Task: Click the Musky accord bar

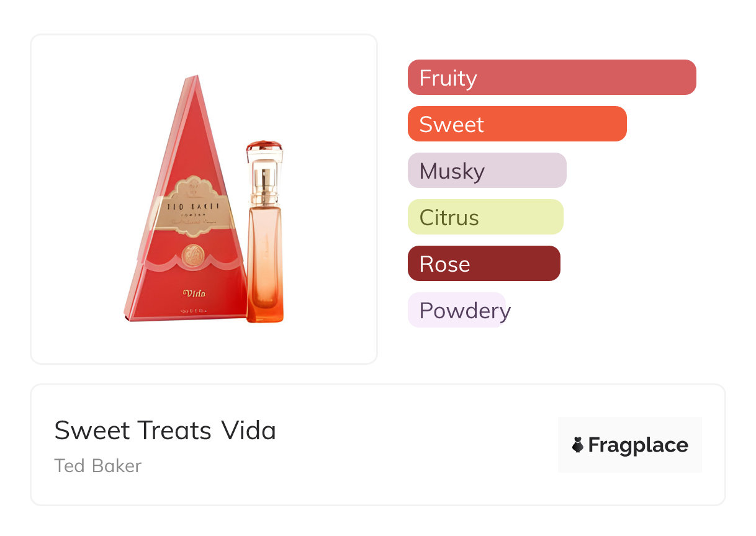Action: click(x=487, y=171)
